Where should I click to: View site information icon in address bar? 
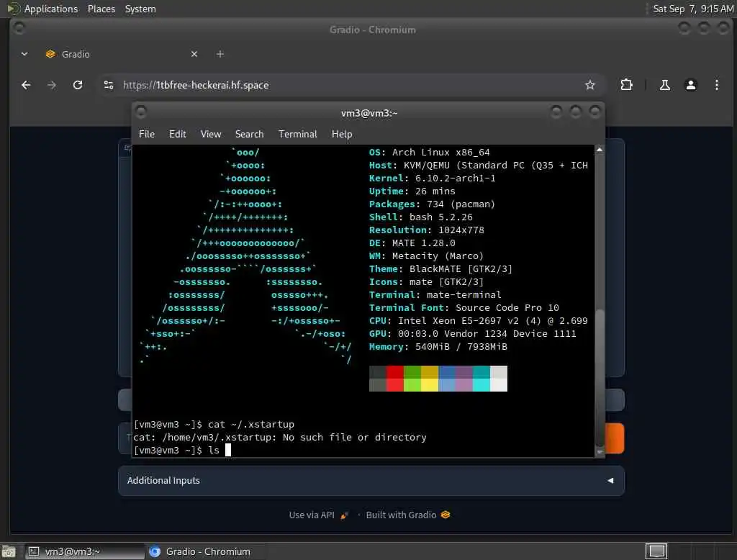[x=109, y=85]
